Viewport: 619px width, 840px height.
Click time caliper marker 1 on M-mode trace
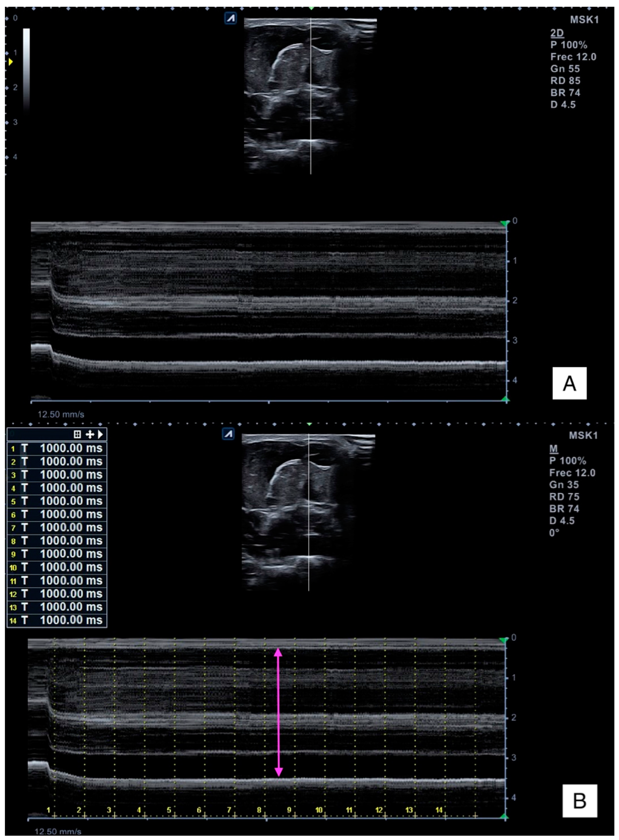coord(49,810)
